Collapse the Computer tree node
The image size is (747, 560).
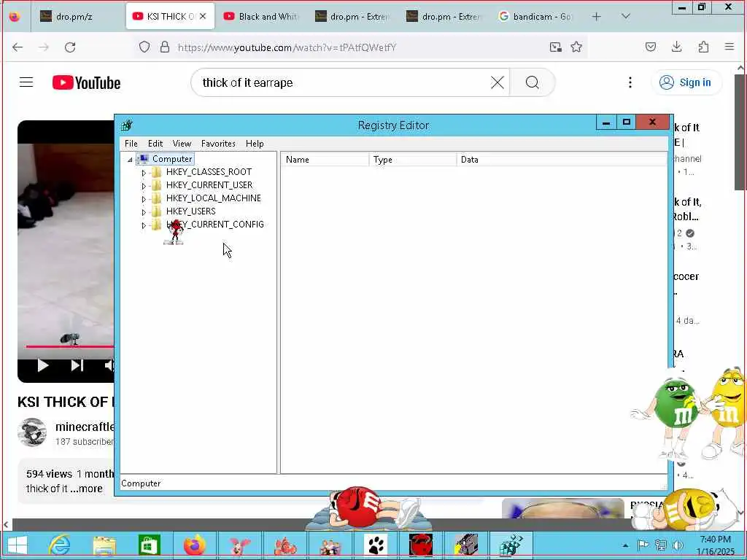pyautogui.click(x=130, y=160)
